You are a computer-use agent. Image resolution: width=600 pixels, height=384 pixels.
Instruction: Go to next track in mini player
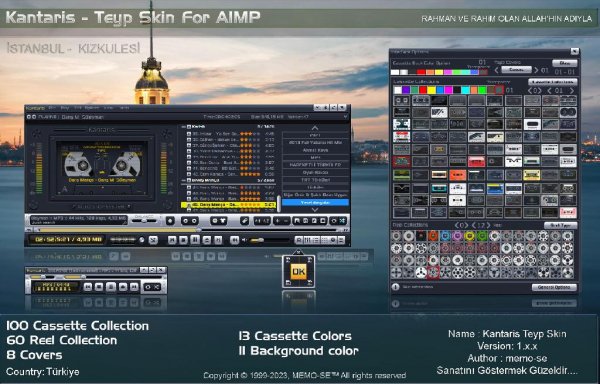pyautogui.click(x=134, y=286)
